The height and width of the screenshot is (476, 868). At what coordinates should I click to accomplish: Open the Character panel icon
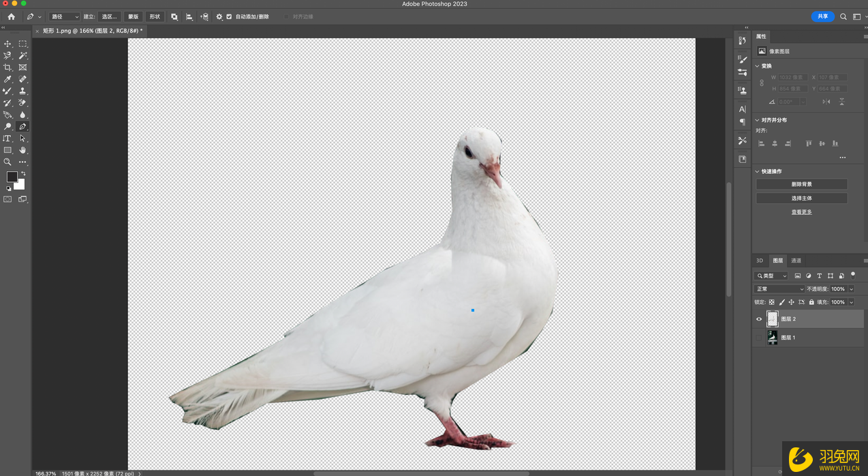[743, 109]
